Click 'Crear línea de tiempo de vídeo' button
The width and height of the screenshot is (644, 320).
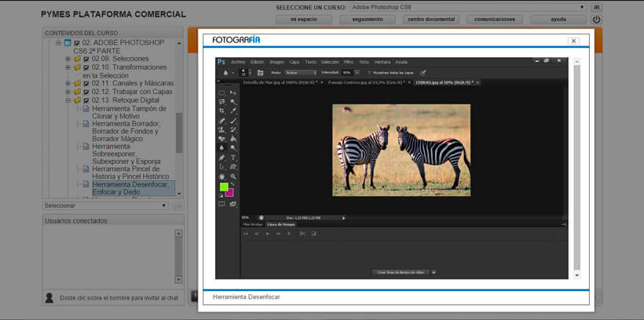point(401,272)
